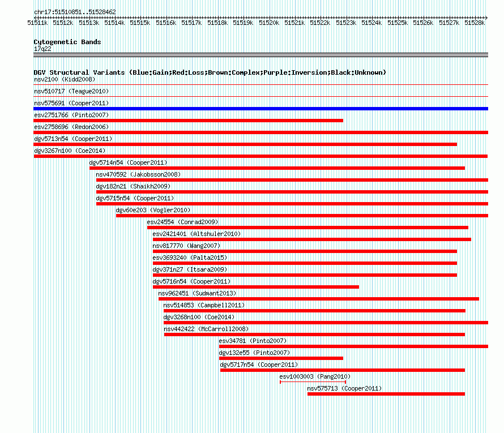This screenshot has width=504, height=433.
Task: Open variant esv2751766 (Pinto2007)
Action: (71, 115)
